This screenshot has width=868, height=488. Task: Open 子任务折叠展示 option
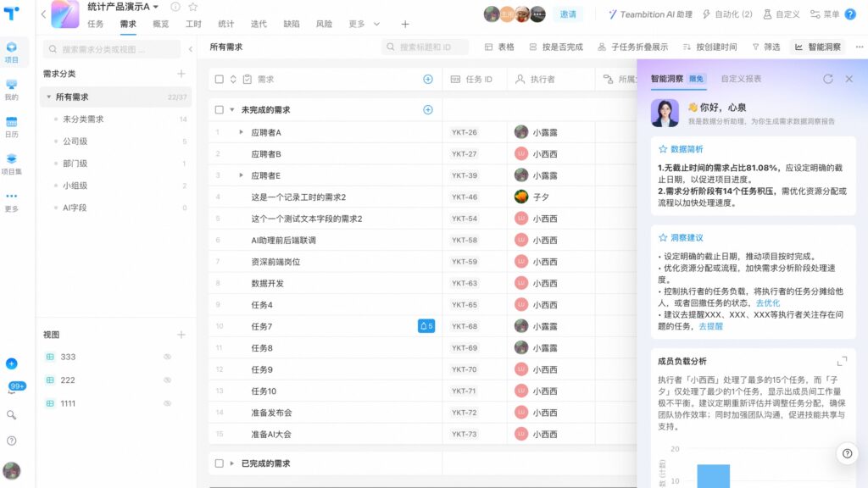point(632,47)
